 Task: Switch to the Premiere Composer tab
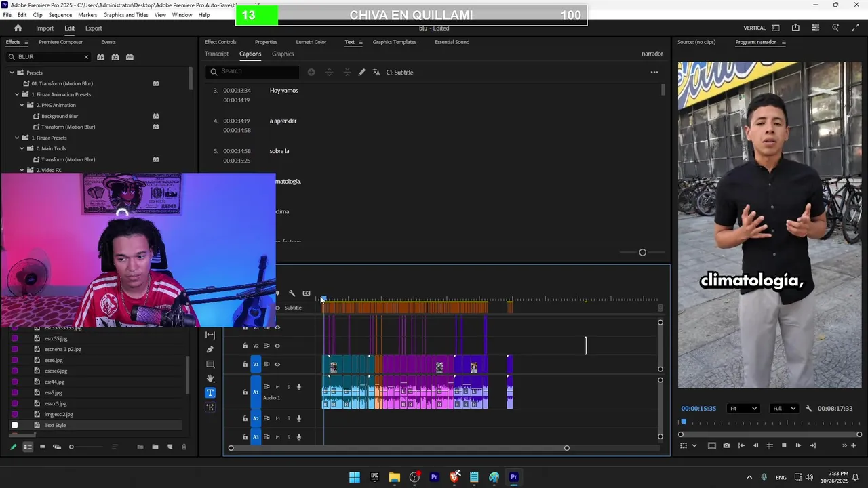pyautogui.click(x=60, y=42)
